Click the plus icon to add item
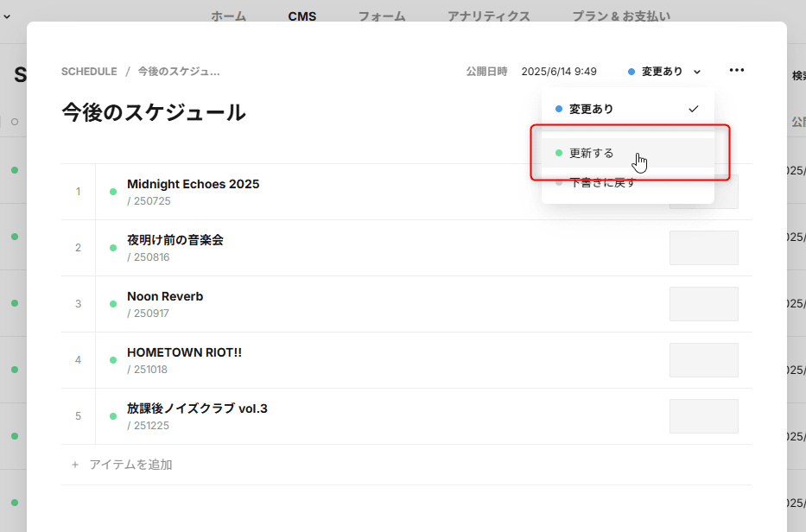The image size is (806, 532). (x=75, y=465)
